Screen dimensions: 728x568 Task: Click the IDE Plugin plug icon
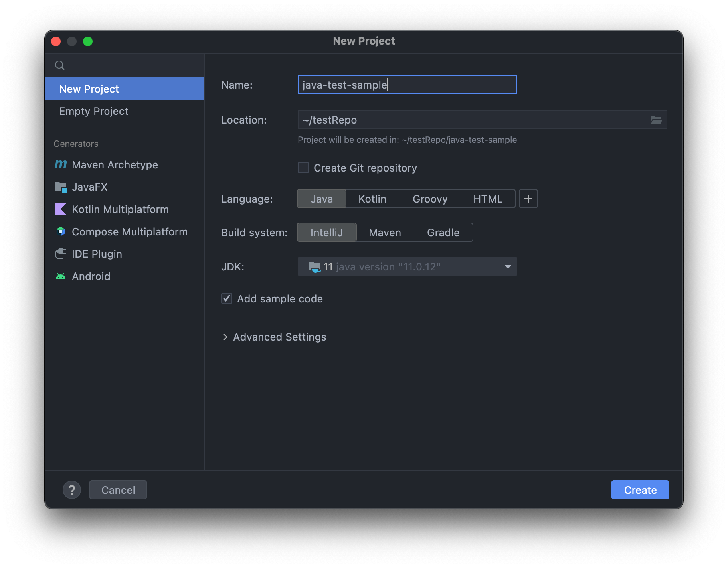(61, 254)
